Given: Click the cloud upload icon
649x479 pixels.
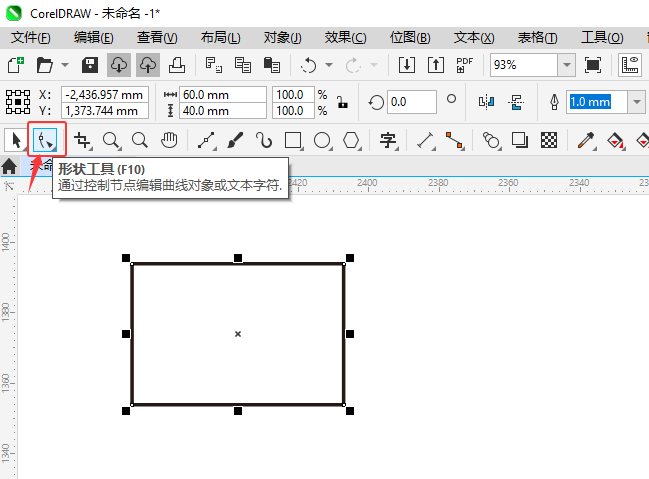Looking at the screenshot, I should coord(148,65).
